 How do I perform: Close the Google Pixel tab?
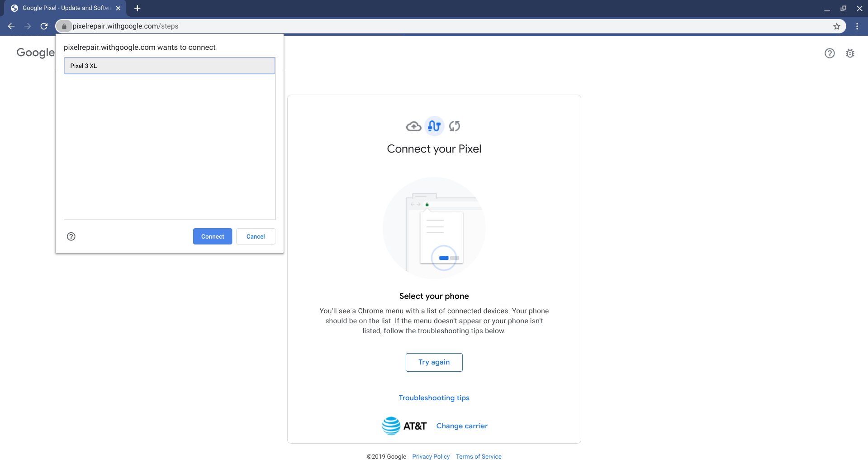pos(118,8)
